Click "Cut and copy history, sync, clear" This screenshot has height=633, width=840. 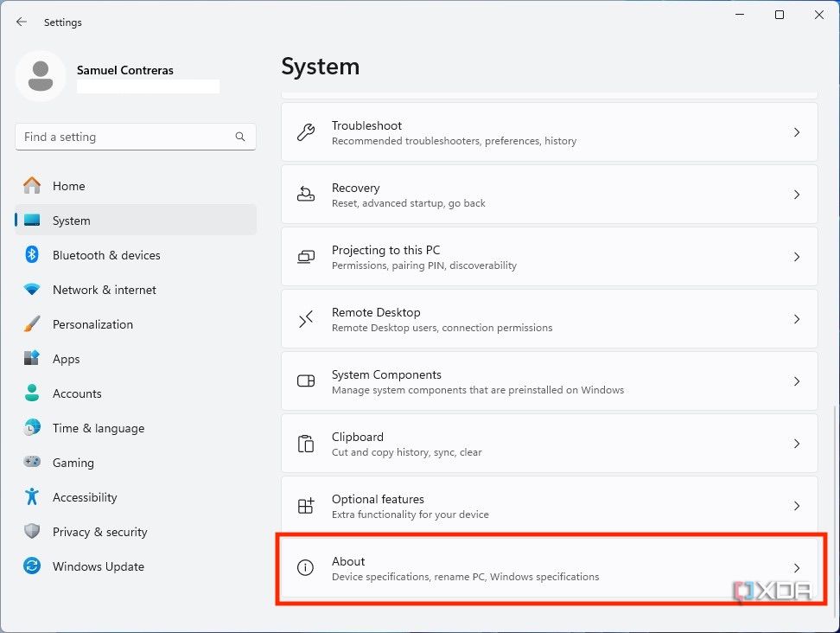tap(407, 452)
